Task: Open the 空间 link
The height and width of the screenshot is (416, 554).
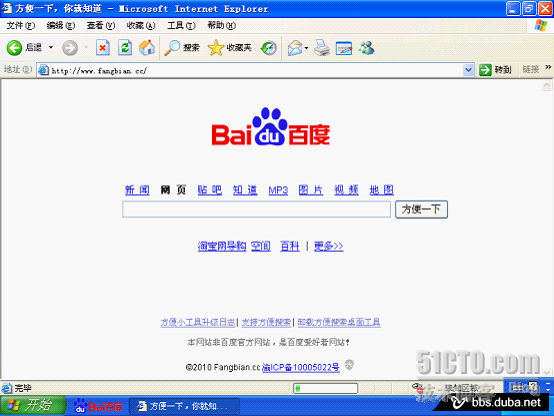Action: click(261, 246)
